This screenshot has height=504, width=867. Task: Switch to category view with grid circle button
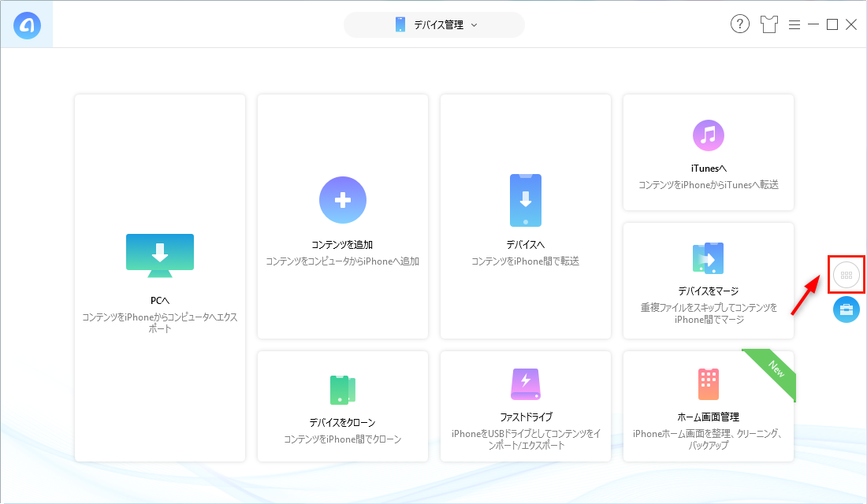coord(846,275)
